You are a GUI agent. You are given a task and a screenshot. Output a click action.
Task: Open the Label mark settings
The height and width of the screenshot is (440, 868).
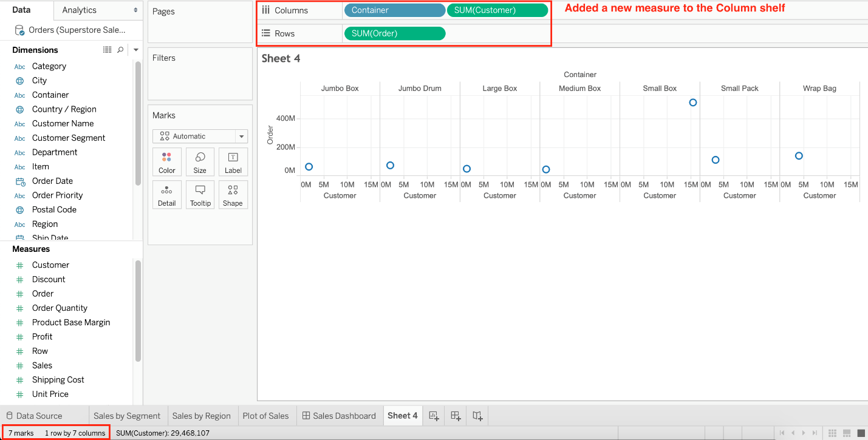pos(233,162)
